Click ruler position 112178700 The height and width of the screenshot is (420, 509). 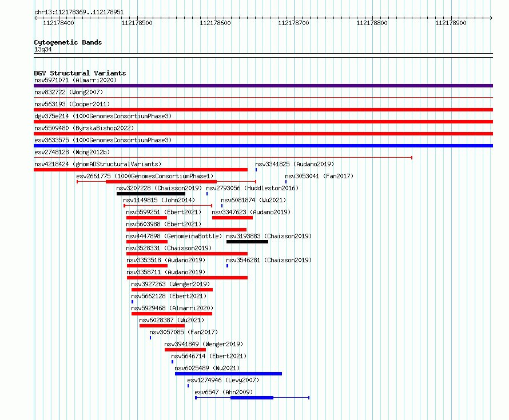point(293,23)
